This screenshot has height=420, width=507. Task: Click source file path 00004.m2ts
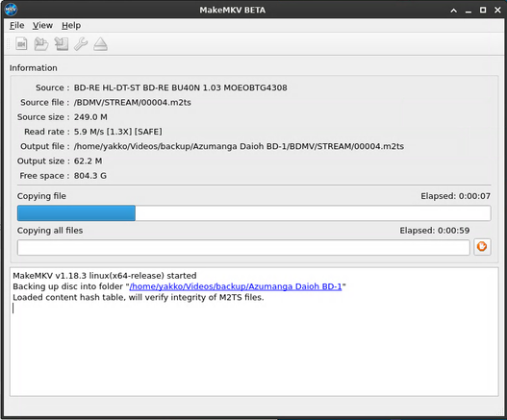(x=133, y=103)
